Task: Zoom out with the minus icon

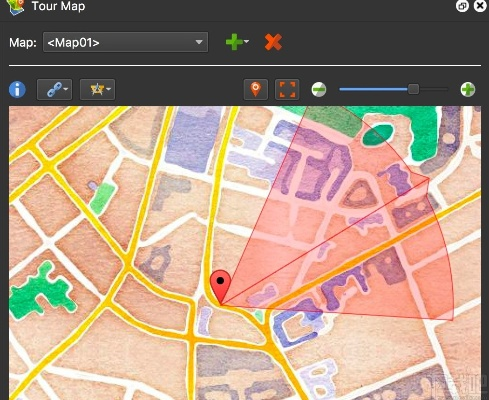Action: (x=319, y=89)
